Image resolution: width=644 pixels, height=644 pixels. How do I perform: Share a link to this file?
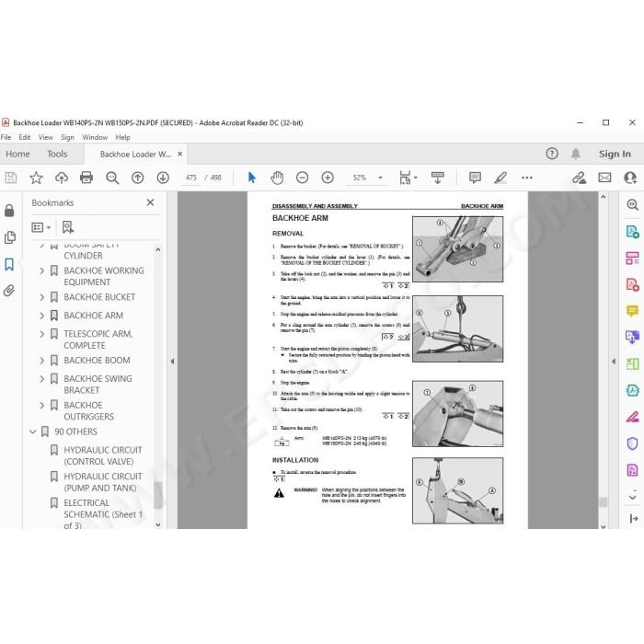[x=580, y=178]
